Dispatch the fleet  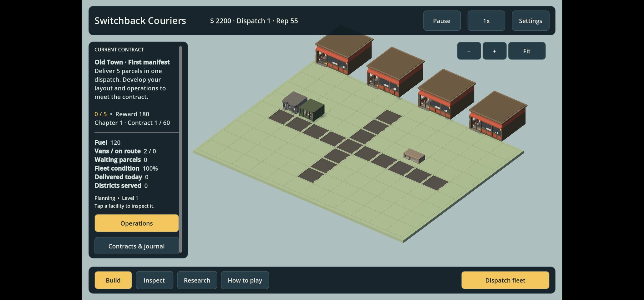(x=505, y=280)
